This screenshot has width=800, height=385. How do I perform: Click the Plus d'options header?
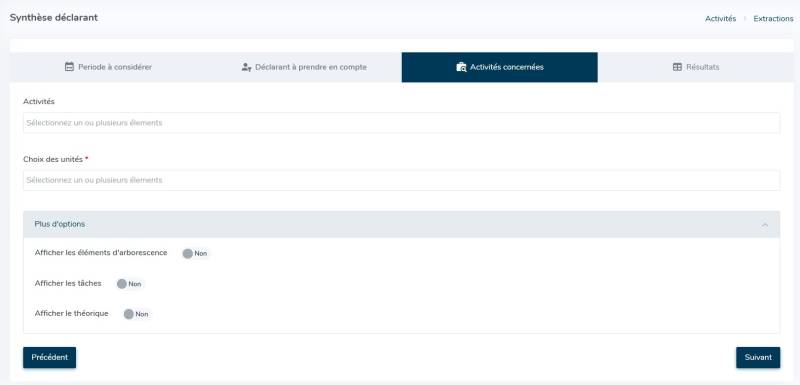point(402,224)
